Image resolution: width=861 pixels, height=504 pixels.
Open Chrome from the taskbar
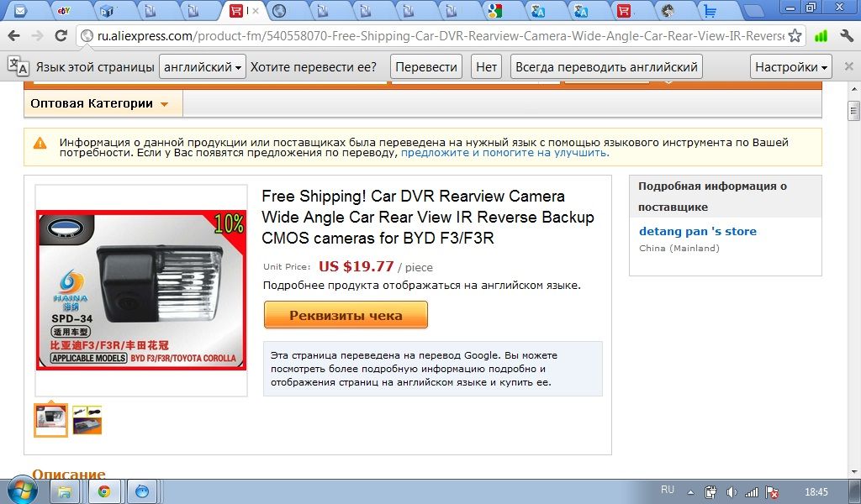click(103, 491)
